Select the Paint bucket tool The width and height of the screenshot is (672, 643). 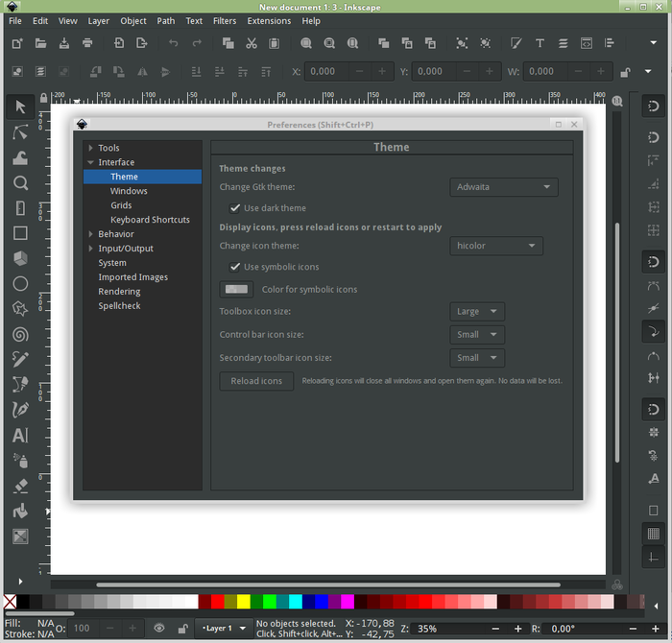click(x=20, y=512)
